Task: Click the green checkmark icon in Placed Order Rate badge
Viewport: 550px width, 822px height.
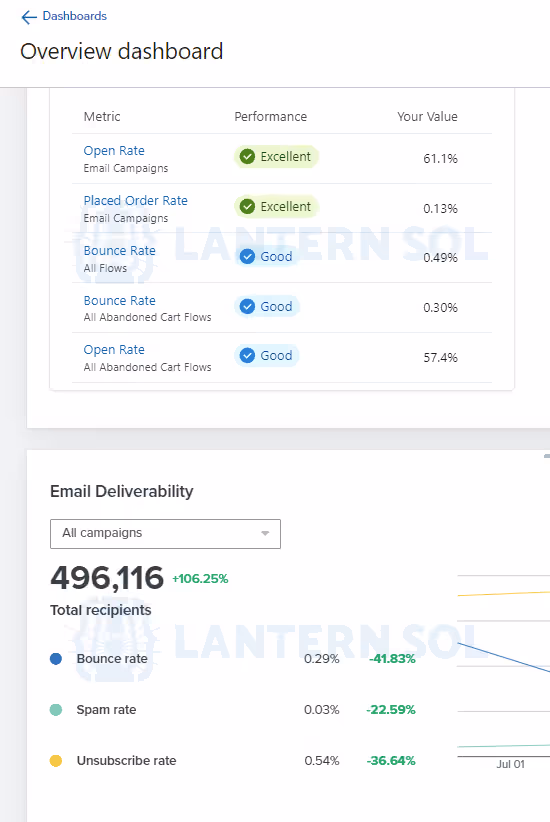Action: (247, 207)
